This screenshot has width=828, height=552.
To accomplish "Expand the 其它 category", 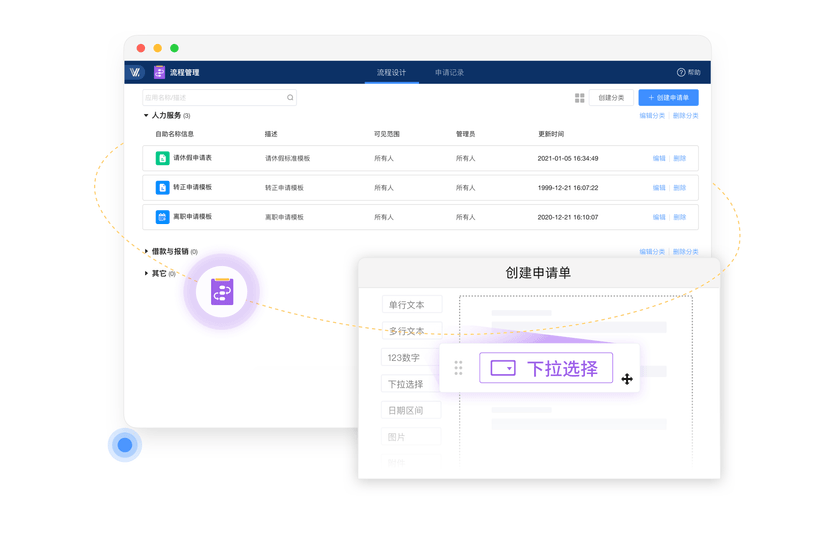I will (146, 273).
